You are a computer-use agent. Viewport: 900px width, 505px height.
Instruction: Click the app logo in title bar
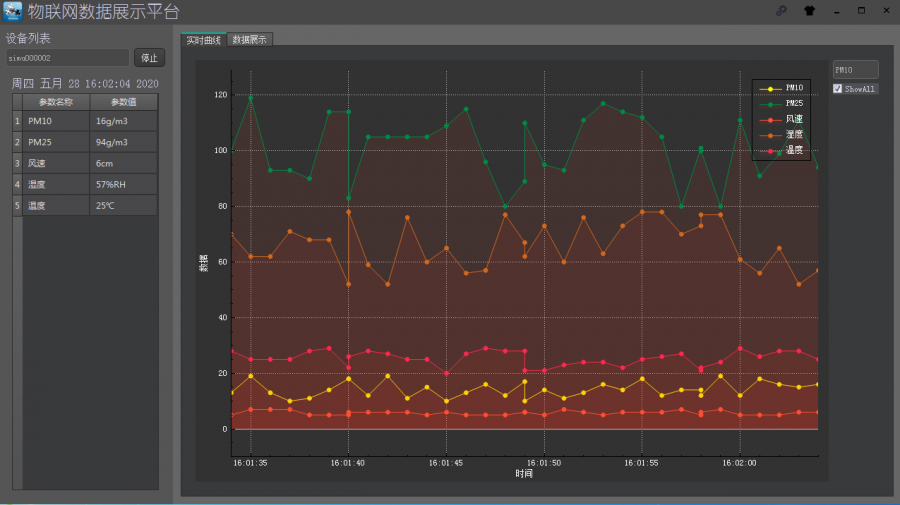click(13, 11)
